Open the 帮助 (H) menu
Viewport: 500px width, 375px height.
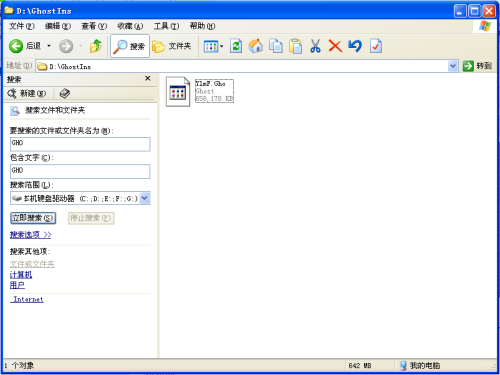tap(202, 26)
